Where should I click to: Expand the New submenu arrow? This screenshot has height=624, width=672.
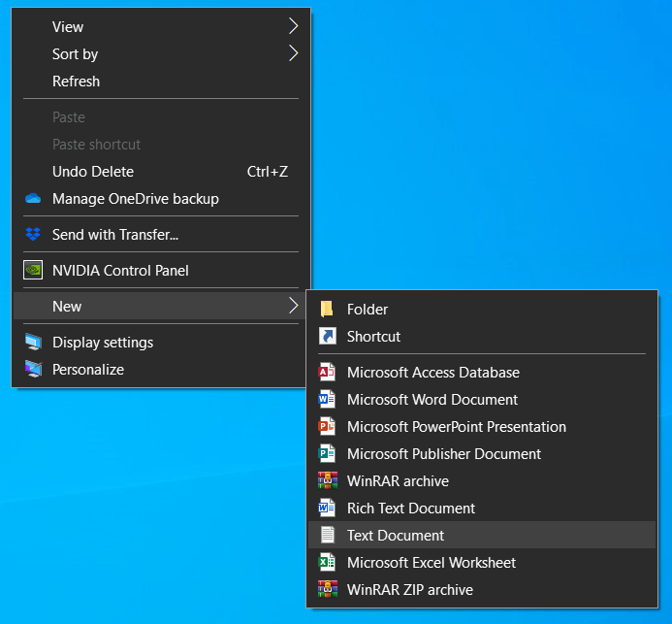tap(293, 307)
